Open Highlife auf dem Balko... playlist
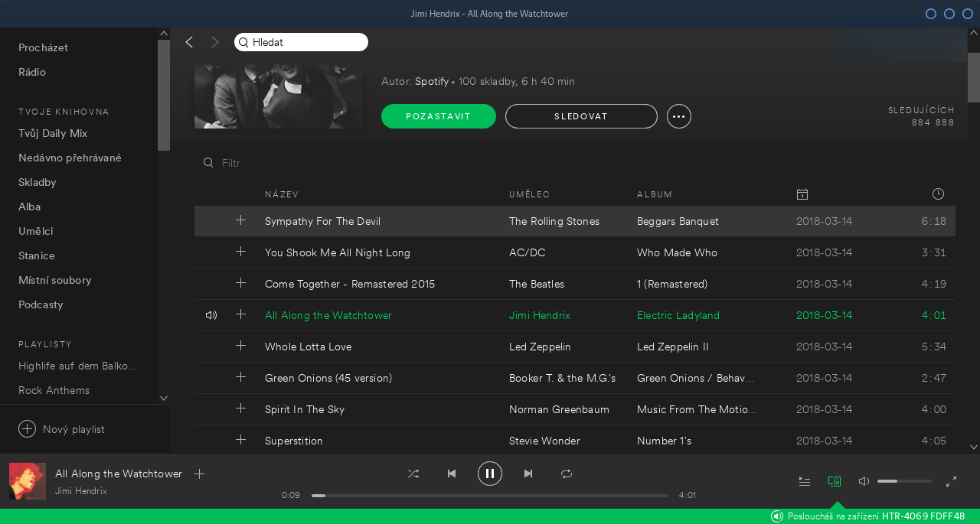Image resolution: width=980 pixels, height=524 pixels. (77, 366)
